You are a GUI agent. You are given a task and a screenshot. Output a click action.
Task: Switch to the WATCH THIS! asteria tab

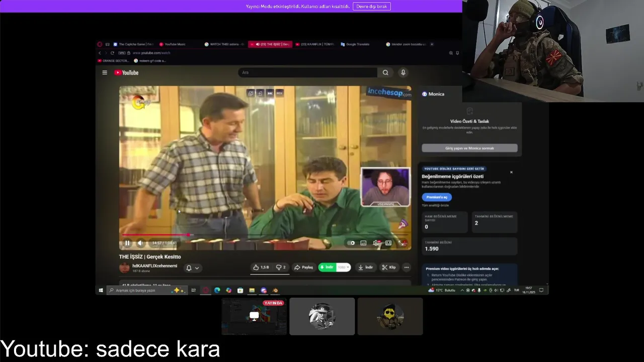pos(224,44)
